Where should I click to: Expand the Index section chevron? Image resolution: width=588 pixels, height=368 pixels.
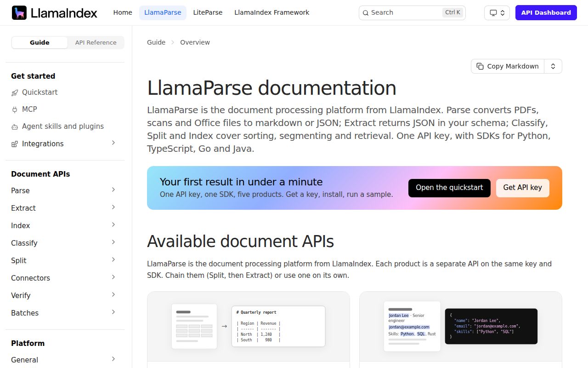tap(113, 225)
